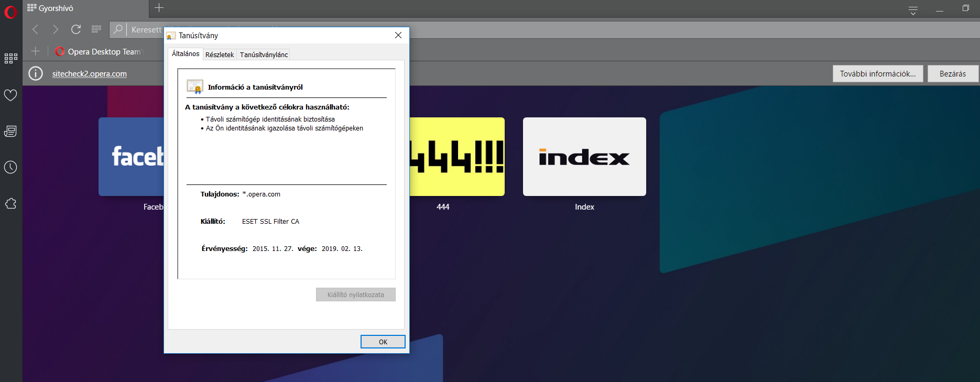
Task: Click the search magnifier icon in address bar
Action: (118, 29)
